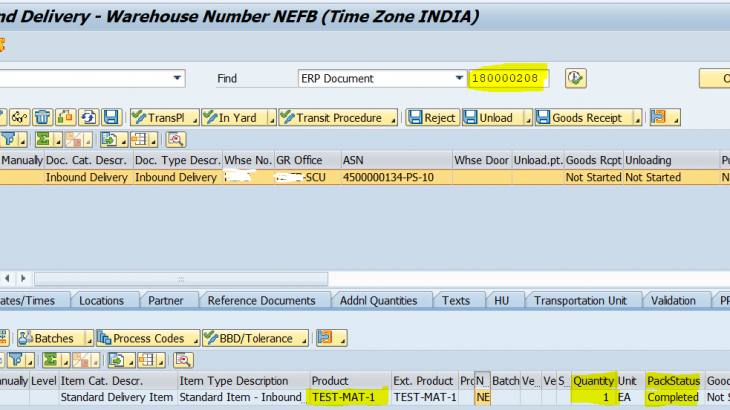Image resolution: width=730 pixels, height=410 pixels.
Task: Click the PackStatus cell Completed
Action: [674, 397]
